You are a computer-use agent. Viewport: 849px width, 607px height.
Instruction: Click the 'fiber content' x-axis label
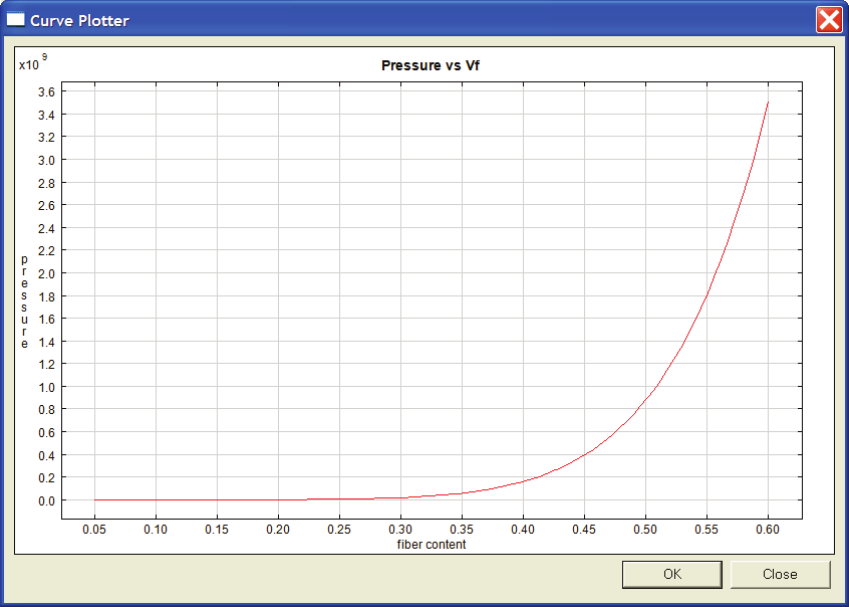432,545
